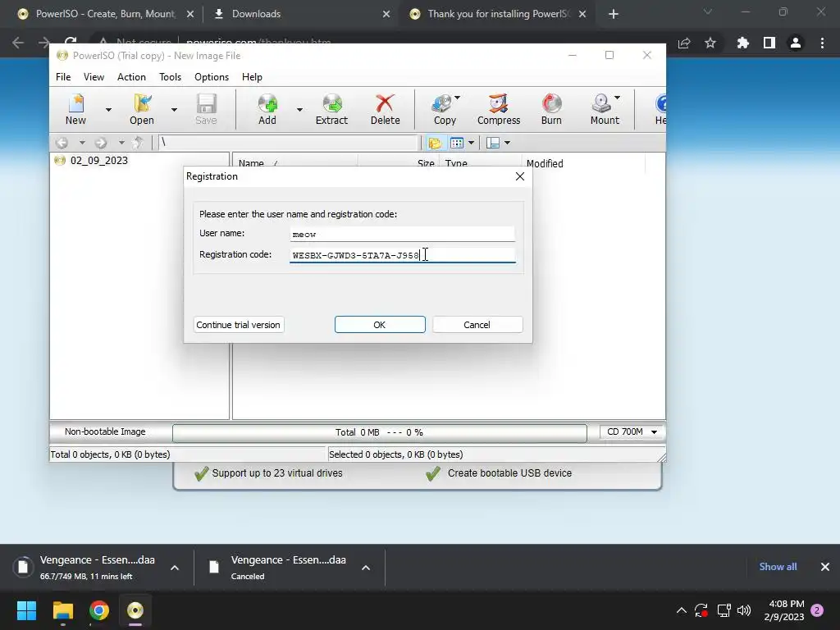
Task: Click the Compress toolbar icon
Action: pyautogui.click(x=499, y=110)
